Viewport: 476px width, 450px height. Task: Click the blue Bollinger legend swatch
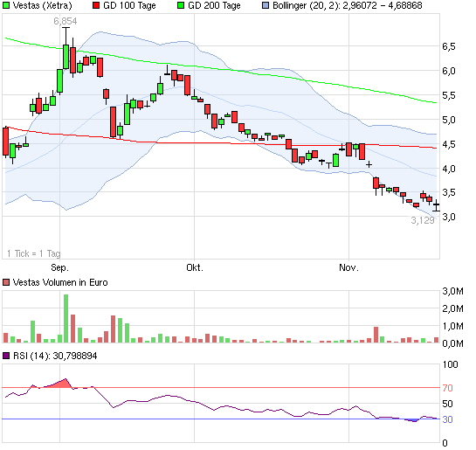[x=266, y=5]
